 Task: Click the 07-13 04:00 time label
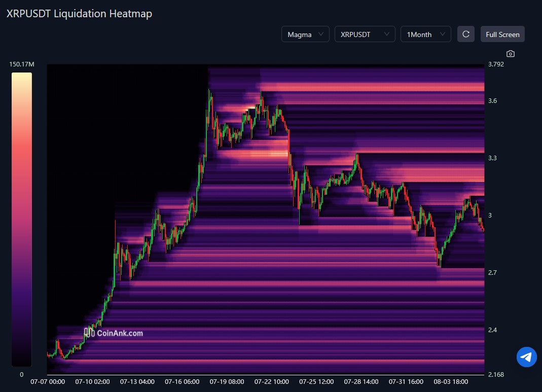coord(137,382)
